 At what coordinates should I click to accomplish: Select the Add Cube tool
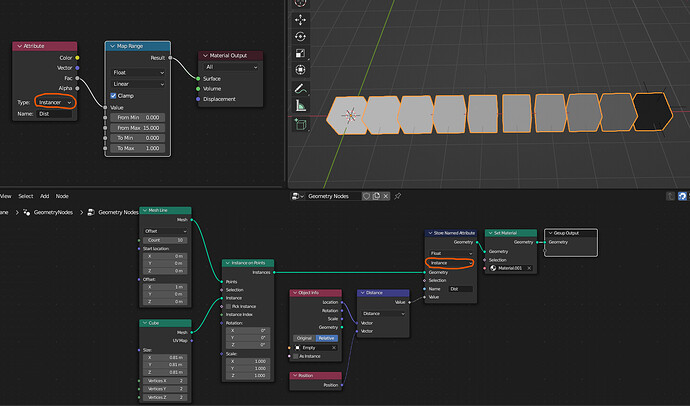click(x=301, y=125)
